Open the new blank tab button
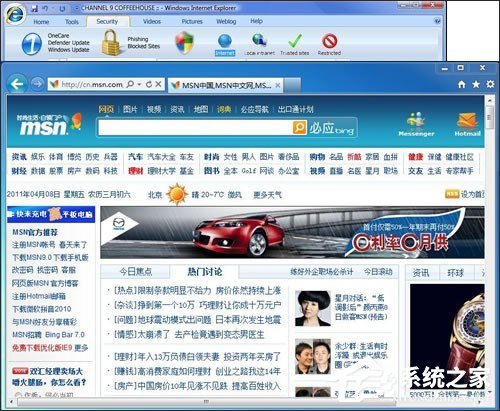This screenshot has height=411, width=500. (292, 85)
